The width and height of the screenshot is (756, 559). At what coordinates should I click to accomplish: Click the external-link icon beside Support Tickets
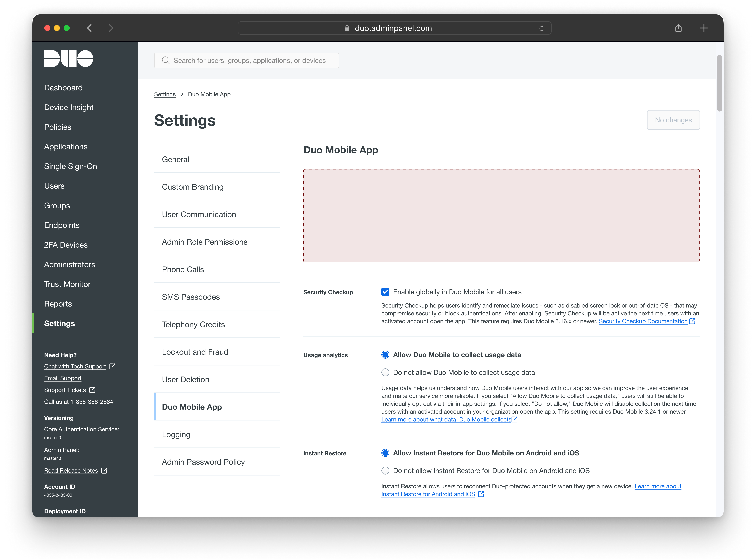(x=92, y=390)
